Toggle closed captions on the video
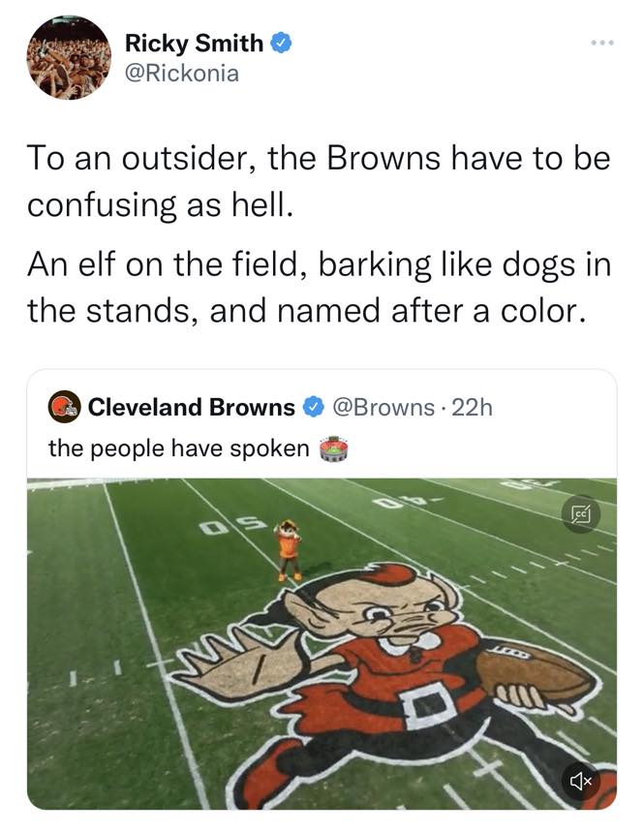The width and height of the screenshot is (644, 833). point(581,513)
